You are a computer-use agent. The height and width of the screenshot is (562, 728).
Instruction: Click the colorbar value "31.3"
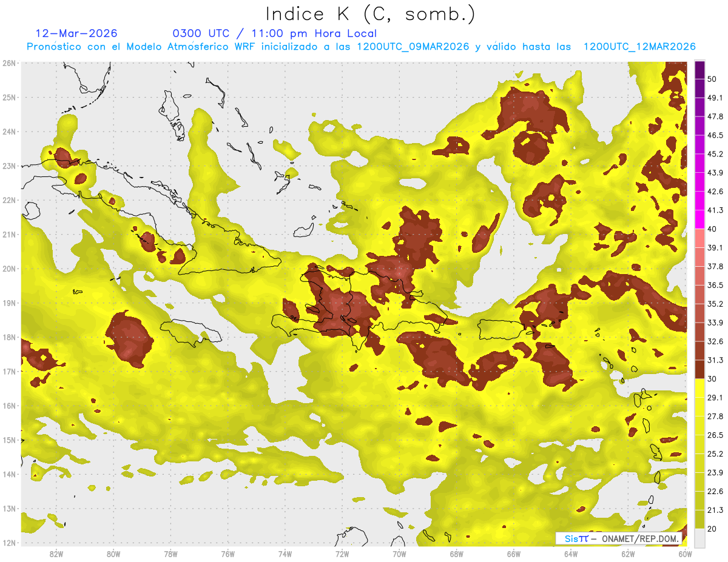pyautogui.click(x=715, y=360)
